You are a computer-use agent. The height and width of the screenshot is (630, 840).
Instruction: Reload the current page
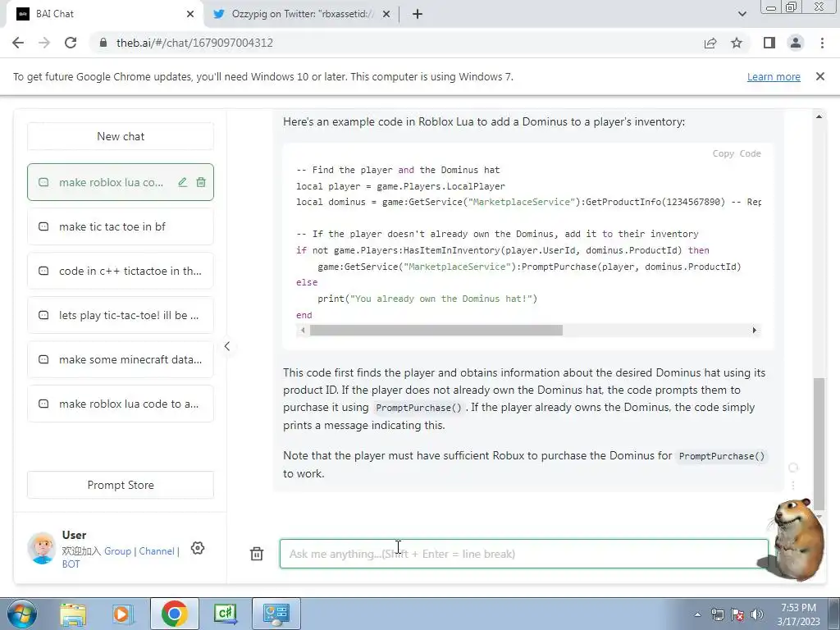coord(71,43)
